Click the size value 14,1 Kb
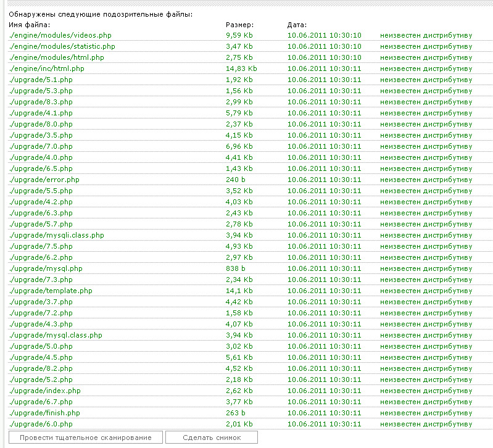Screen dimensions: 493x448 (x=239, y=291)
